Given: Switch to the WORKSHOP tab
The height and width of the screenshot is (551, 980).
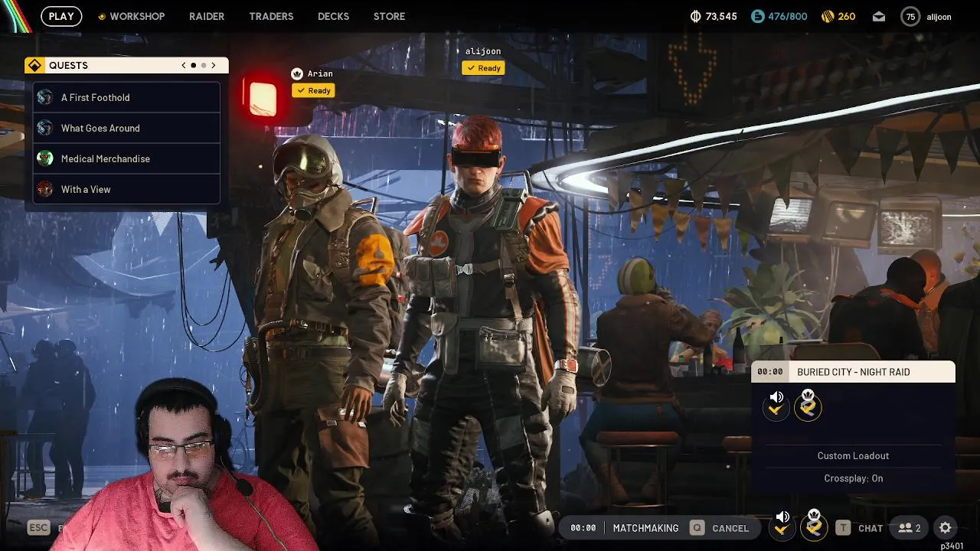Looking at the screenshot, I should point(132,16).
